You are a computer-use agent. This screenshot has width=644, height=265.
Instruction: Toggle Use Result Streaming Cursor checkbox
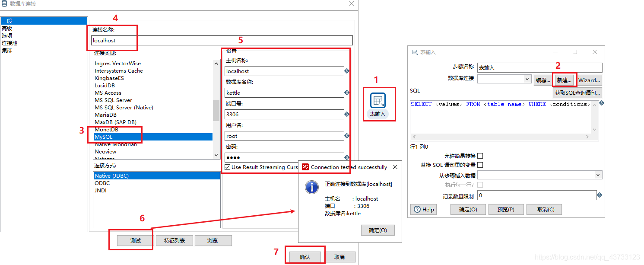[x=228, y=167]
